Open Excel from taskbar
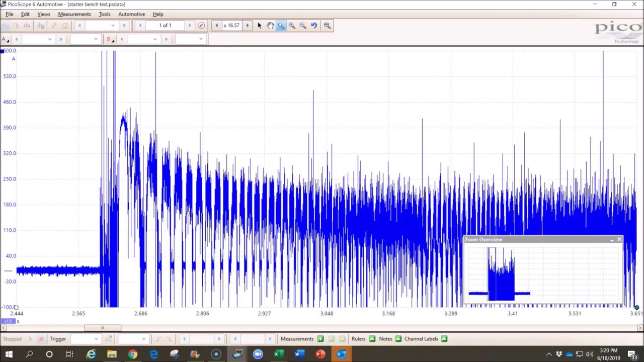The image size is (644, 362). coord(278,354)
